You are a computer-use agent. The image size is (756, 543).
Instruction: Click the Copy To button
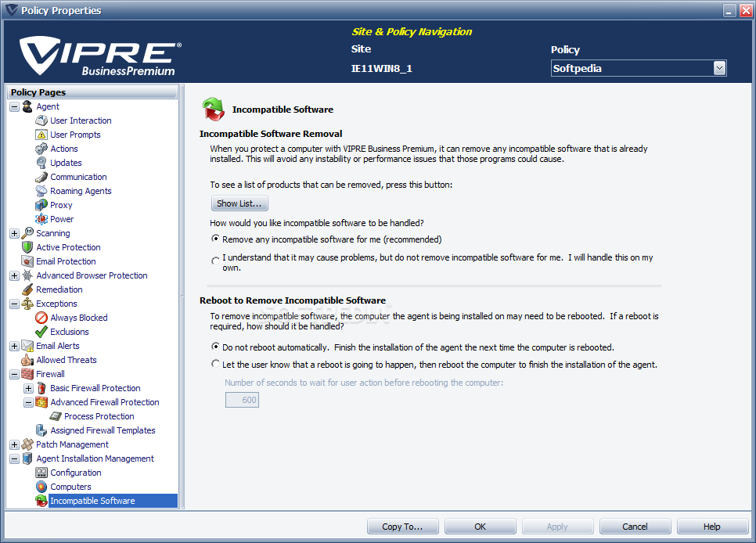pos(402,527)
